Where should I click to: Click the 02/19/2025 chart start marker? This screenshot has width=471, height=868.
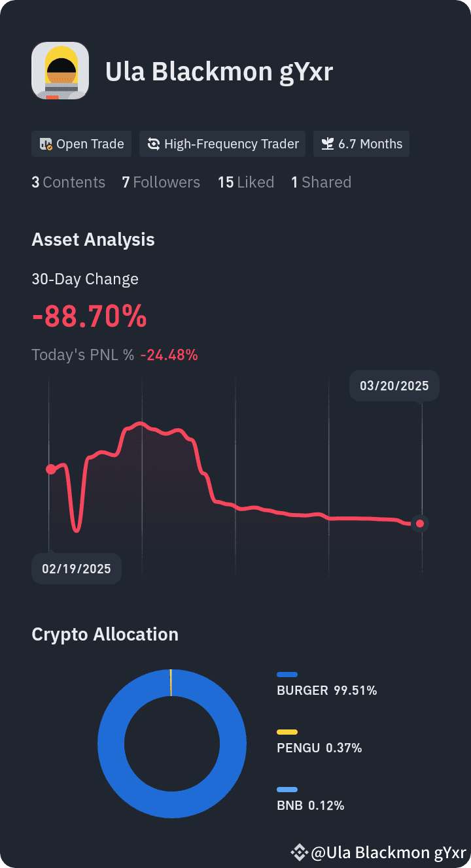coord(50,469)
